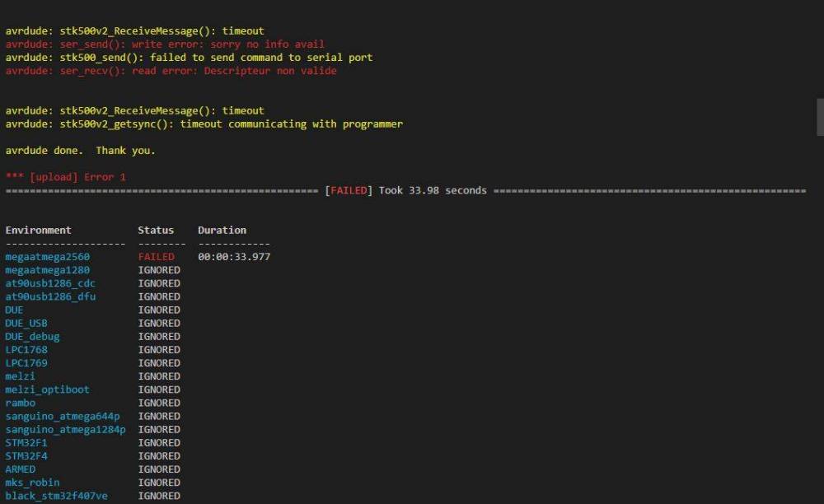Screen dimensions: 824x504
Task: Select the LPC1769 environment entry
Action: click(x=26, y=363)
